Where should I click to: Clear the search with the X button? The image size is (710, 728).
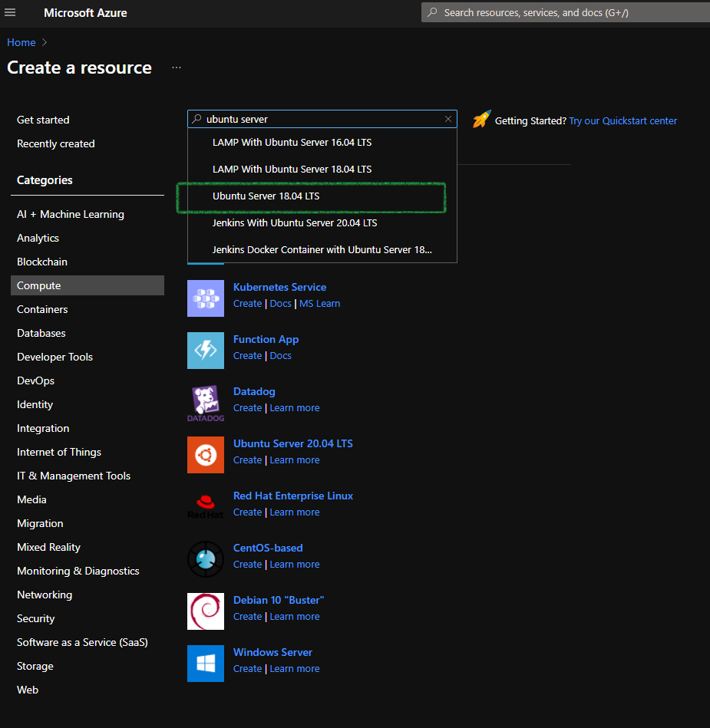(447, 119)
